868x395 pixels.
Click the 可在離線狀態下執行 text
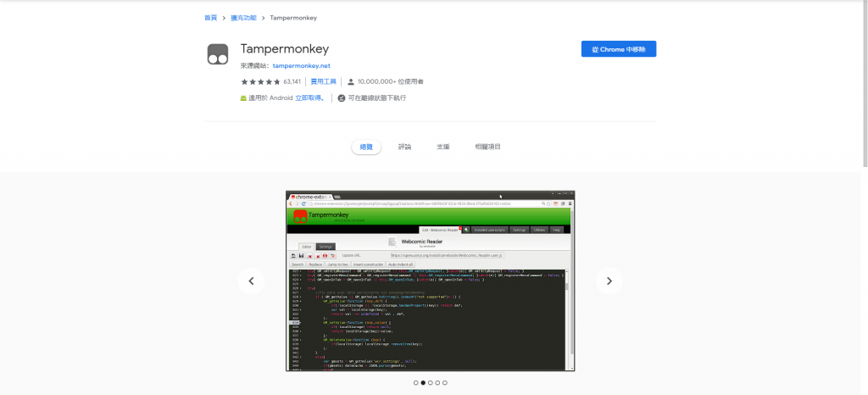pyautogui.click(x=377, y=98)
